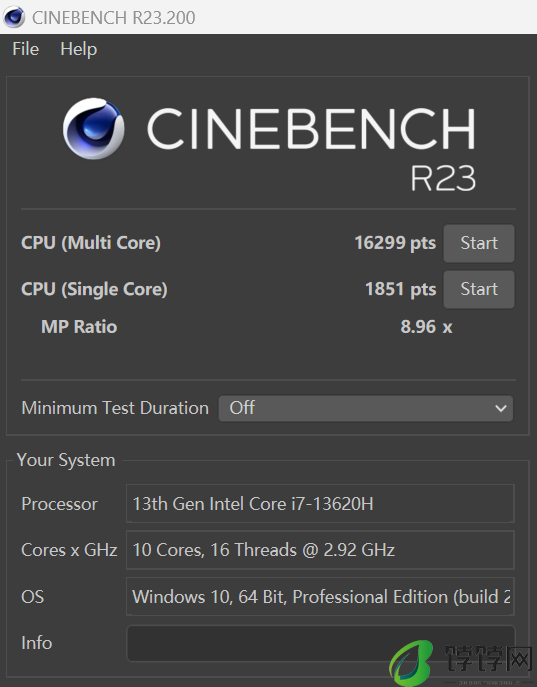Viewport: 537px width, 687px height.
Task: Click the MP Ratio label
Action: (x=79, y=327)
